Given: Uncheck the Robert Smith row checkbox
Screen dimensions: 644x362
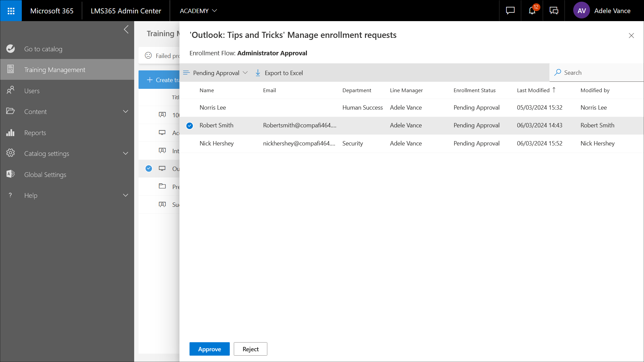Looking at the screenshot, I should click(190, 126).
